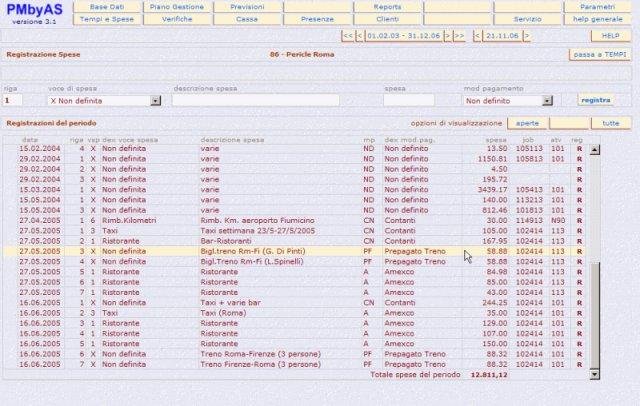The width and height of the screenshot is (640, 406).
Task: Go to previous period with < button
Action: [359, 36]
